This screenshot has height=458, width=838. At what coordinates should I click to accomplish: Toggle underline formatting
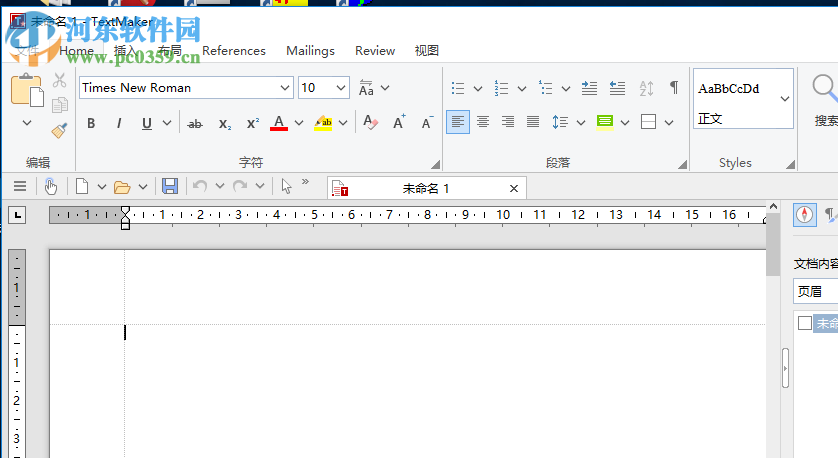pyautogui.click(x=147, y=123)
